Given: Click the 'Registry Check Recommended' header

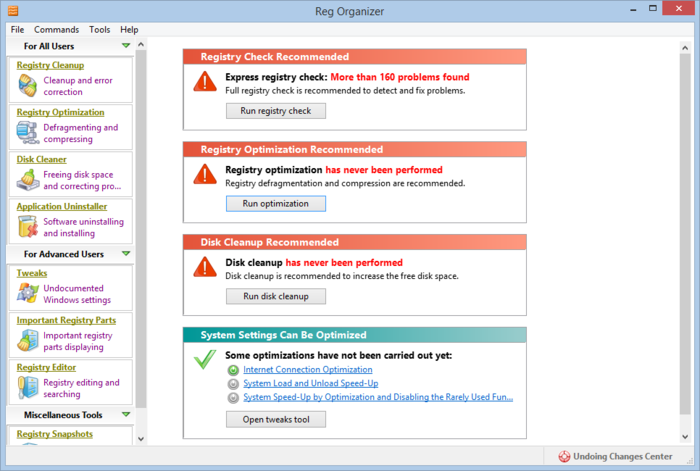Looking at the screenshot, I should (354, 57).
